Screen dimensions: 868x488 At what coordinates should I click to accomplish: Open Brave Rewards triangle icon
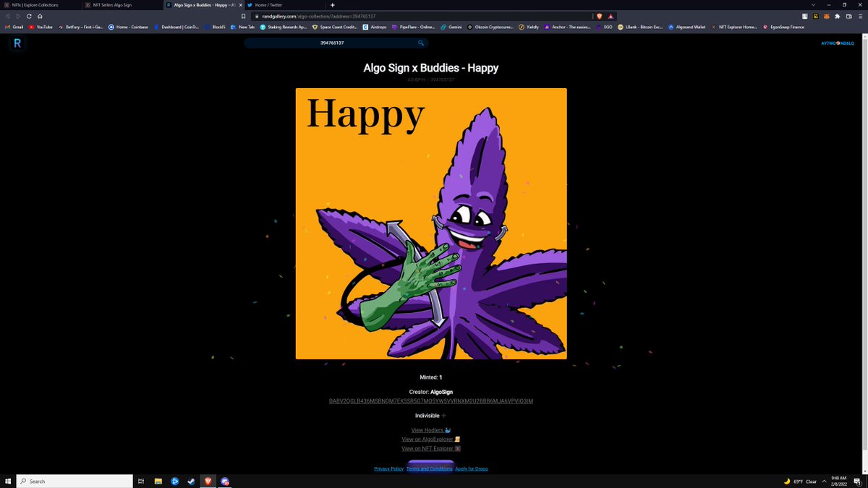point(610,16)
